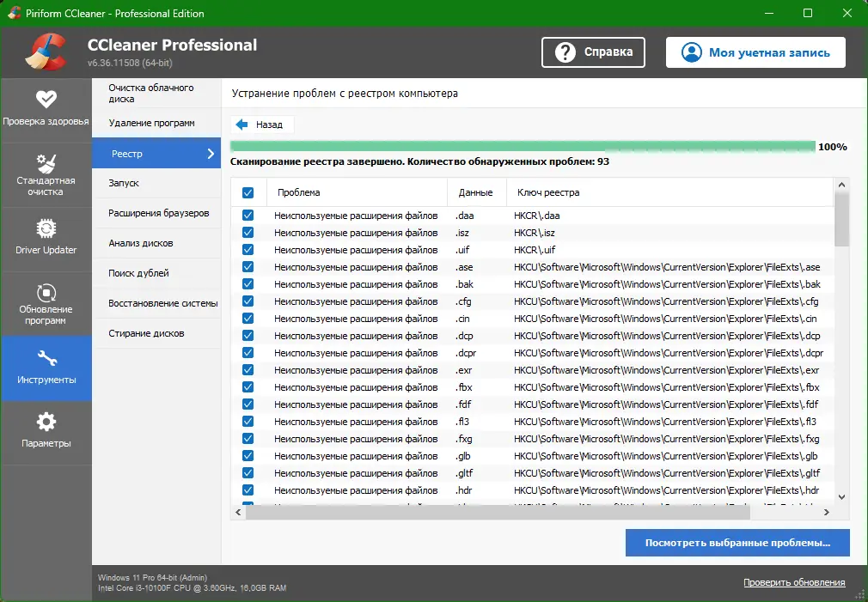
Task: Select the .glb data cell
Action: coord(463,455)
